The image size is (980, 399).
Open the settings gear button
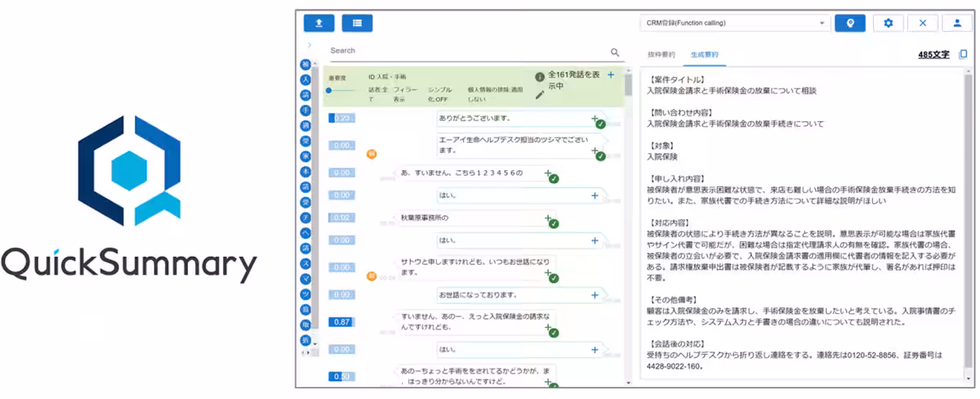[x=889, y=23]
